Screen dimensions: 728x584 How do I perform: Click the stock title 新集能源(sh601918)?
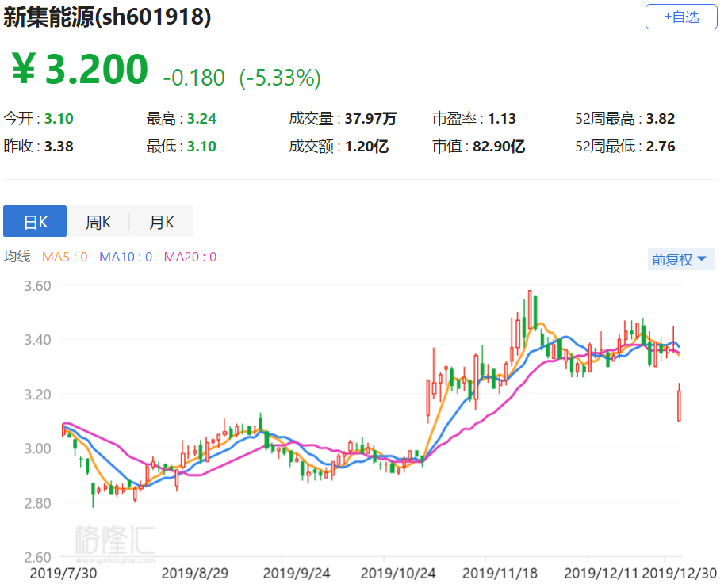coord(107,16)
